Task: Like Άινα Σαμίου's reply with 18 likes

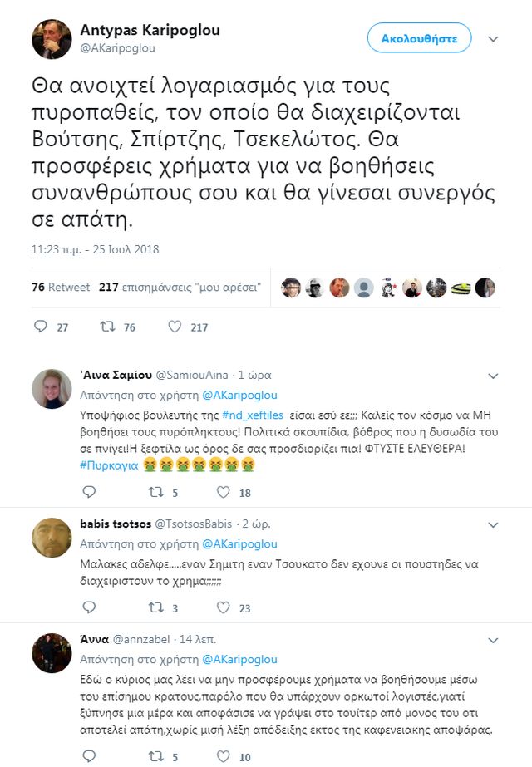Action: [x=223, y=492]
